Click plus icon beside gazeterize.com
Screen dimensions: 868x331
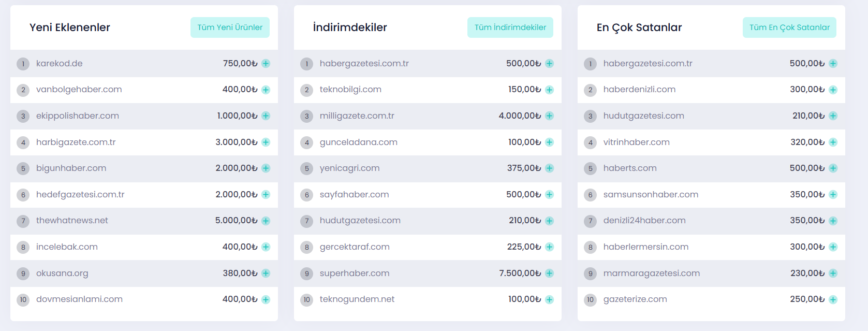point(833,299)
